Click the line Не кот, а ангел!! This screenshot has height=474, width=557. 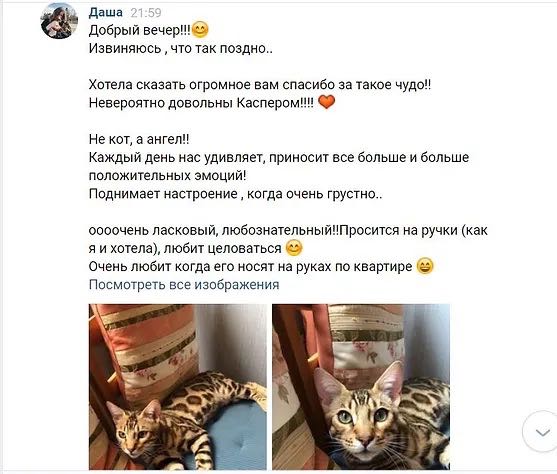(139, 139)
